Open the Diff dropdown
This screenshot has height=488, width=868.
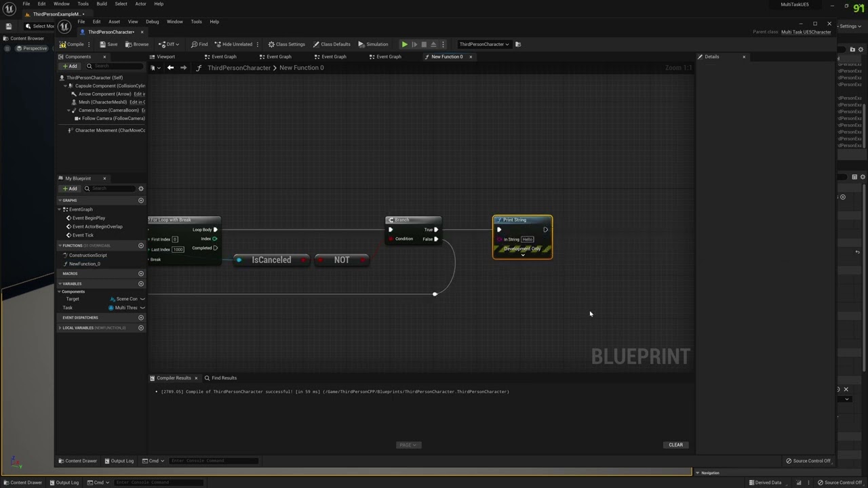(170, 44)
